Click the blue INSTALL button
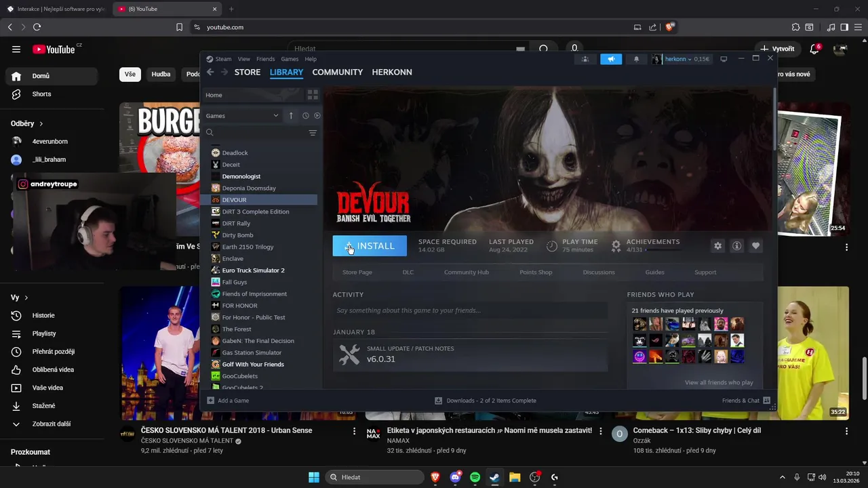Screen dimensions: 868x488 (x=370, y=246)
